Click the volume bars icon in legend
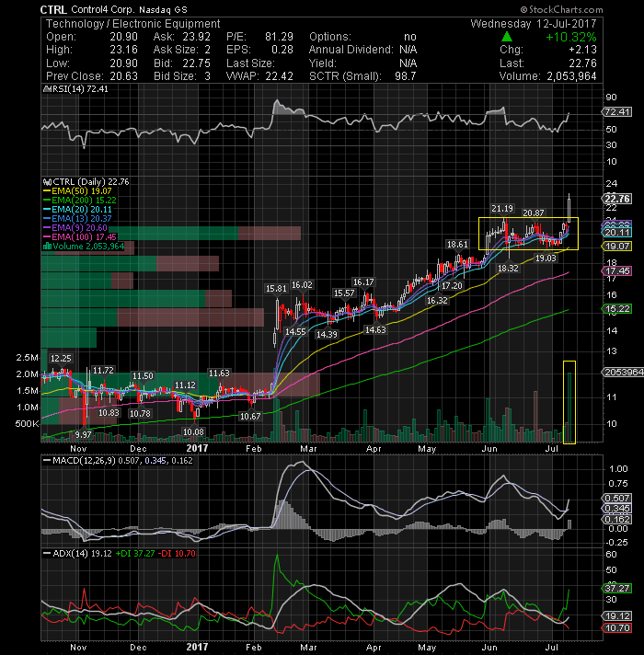Screen dimensions: 644x655 [x=47, y=246]
